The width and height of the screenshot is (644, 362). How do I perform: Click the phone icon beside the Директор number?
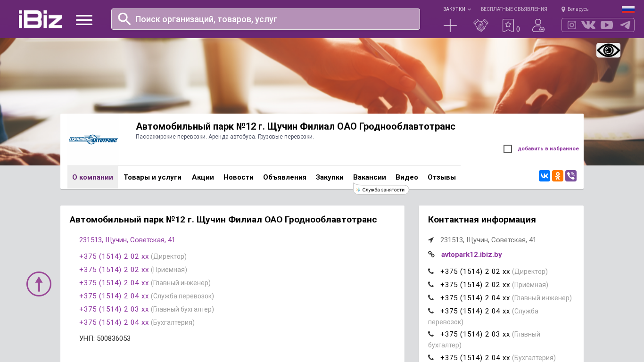coord(431,271)
